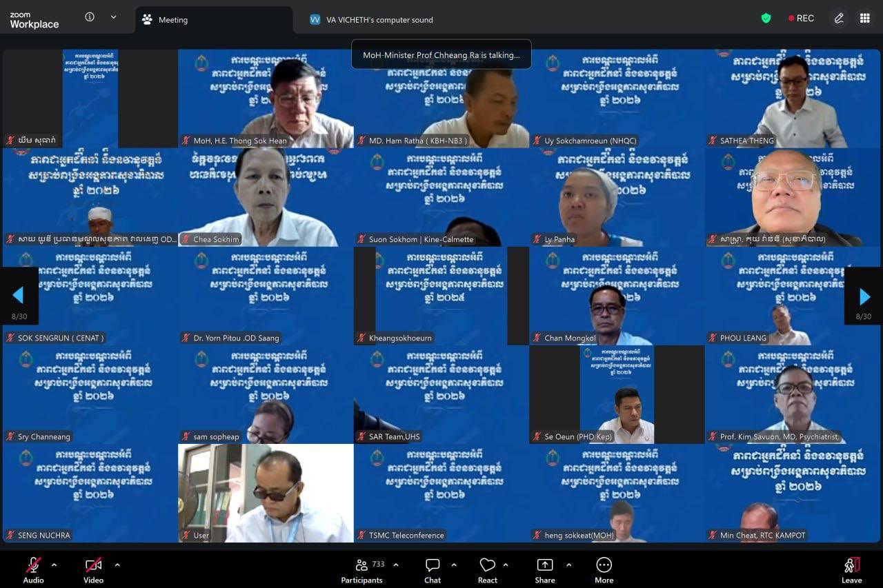Go to next gallery page arrow
The width and height of the screenshot is (883, 588).
click(x=864, y=296)
